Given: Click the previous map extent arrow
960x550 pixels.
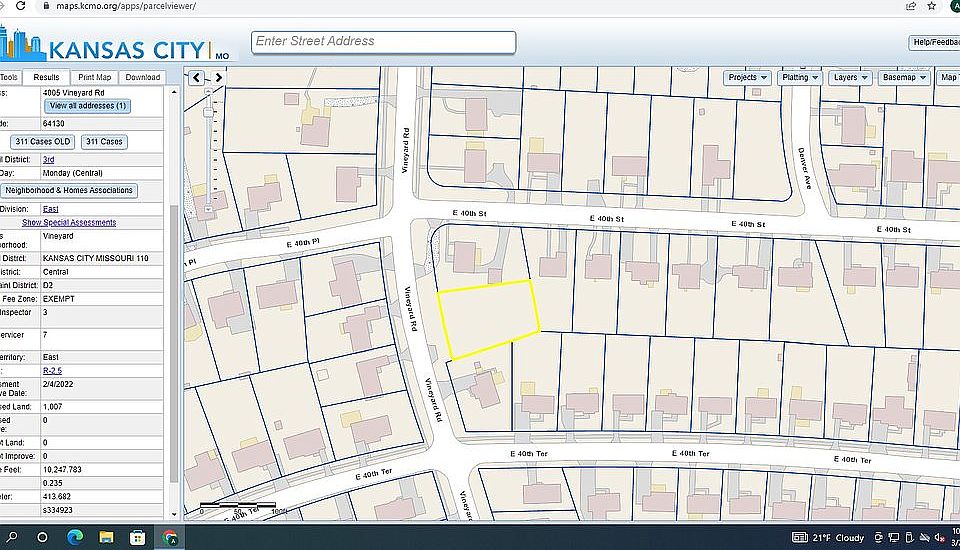Looking at the screenshot, I should click(197, 78).
